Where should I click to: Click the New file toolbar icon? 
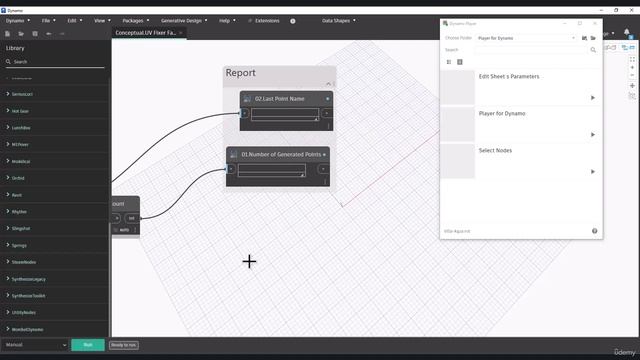(7, 34)
